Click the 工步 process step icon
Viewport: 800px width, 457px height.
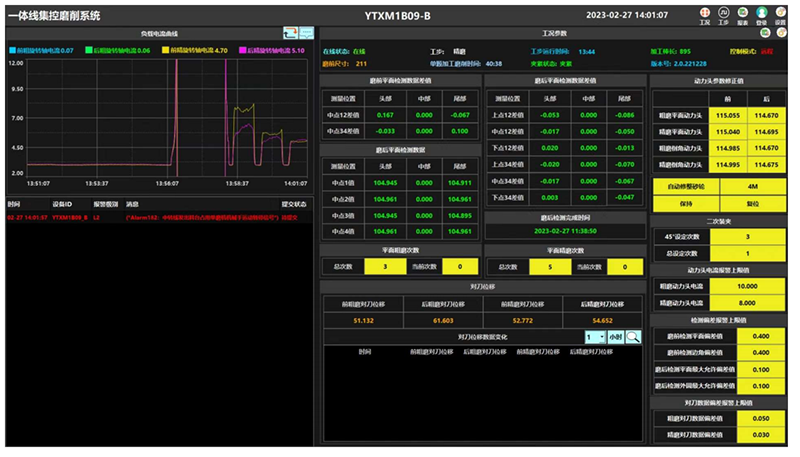723,14
